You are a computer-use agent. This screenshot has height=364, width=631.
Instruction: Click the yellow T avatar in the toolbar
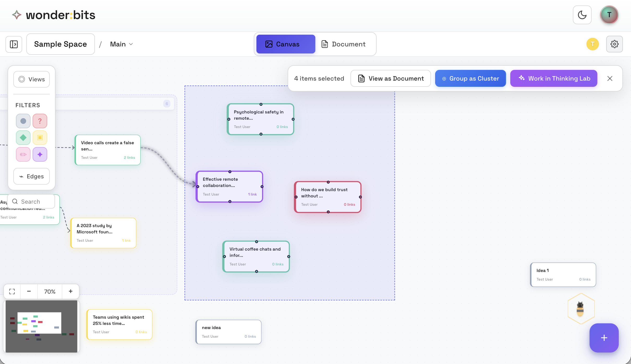(x=592, y=44)
